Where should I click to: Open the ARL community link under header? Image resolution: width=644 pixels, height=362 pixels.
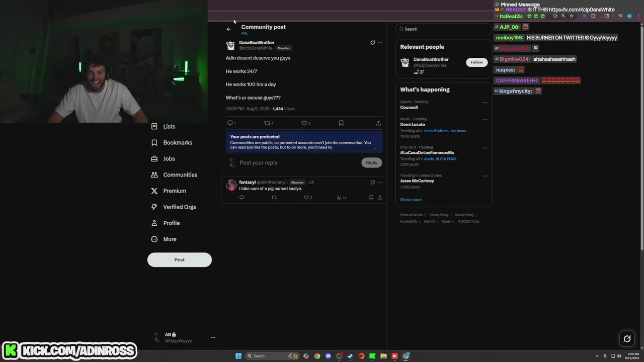pos(245,34)
